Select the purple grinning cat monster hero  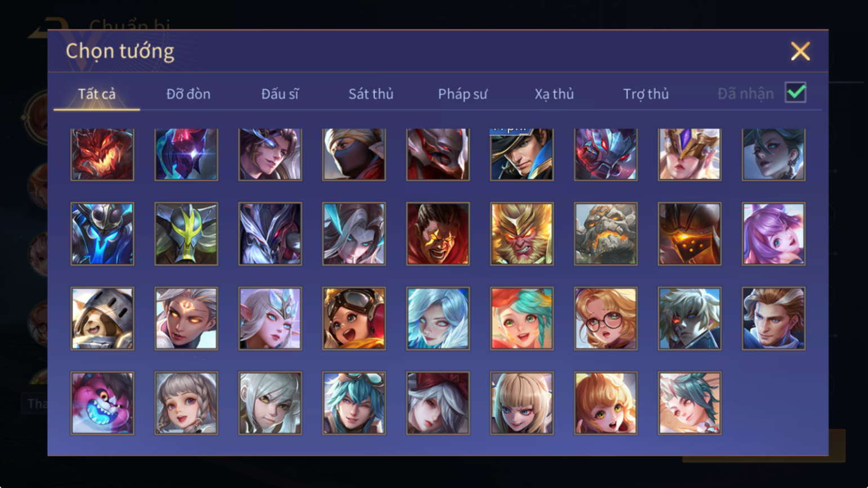click(x=102, y=403)
